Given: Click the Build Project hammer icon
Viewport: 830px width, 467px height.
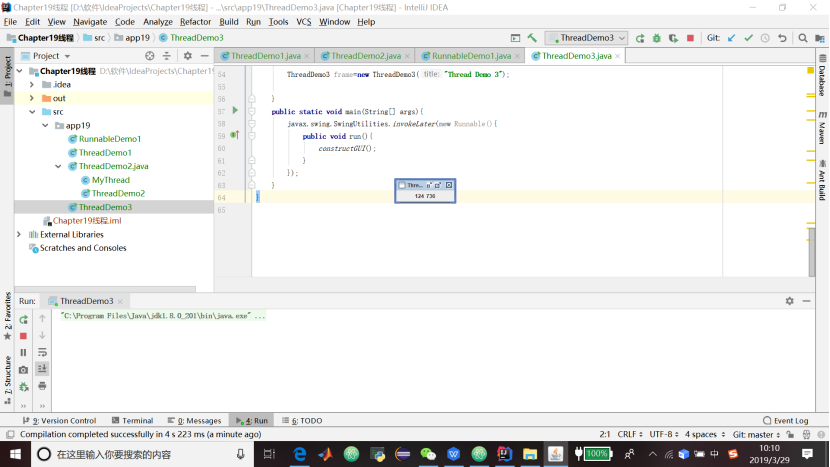Looking at the screenshot, I should pos(533,38).
